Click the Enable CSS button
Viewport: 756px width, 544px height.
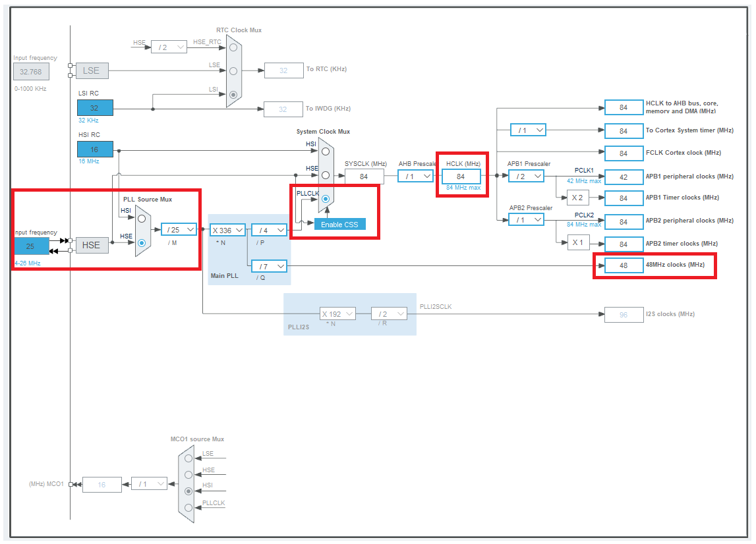point(339,225)
